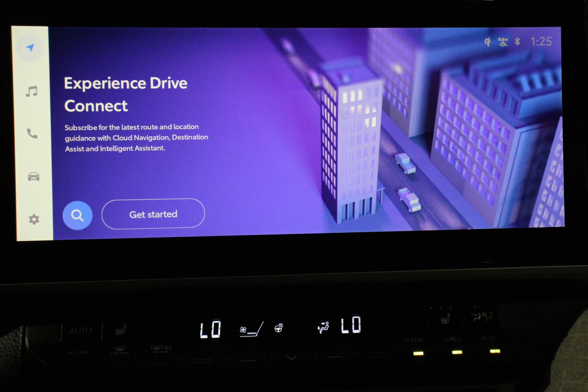Tap the driver side LO temperature display
The image size is (588, 392).
[x=211, y=329]
